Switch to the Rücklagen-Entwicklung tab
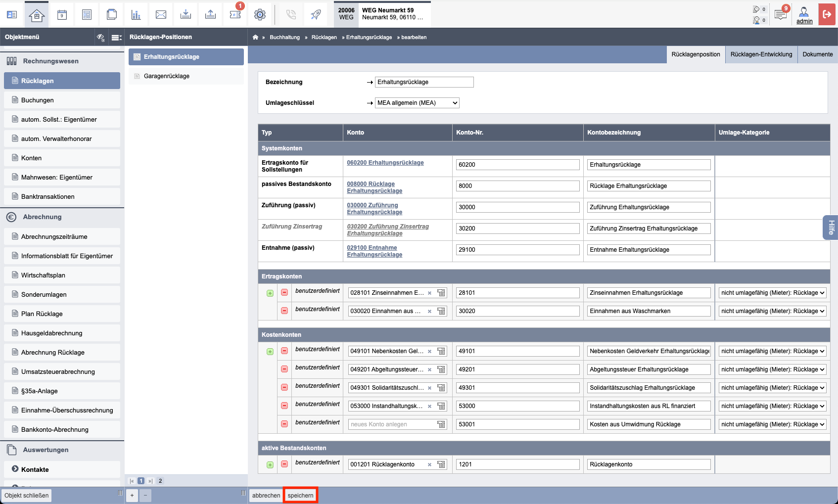Screen dimensions: 838x504 tap(761, 54)
